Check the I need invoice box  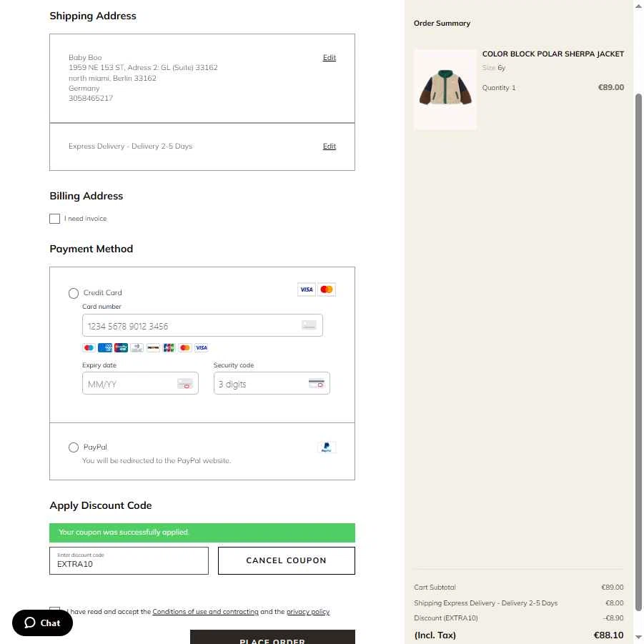(x=54, y=219)
